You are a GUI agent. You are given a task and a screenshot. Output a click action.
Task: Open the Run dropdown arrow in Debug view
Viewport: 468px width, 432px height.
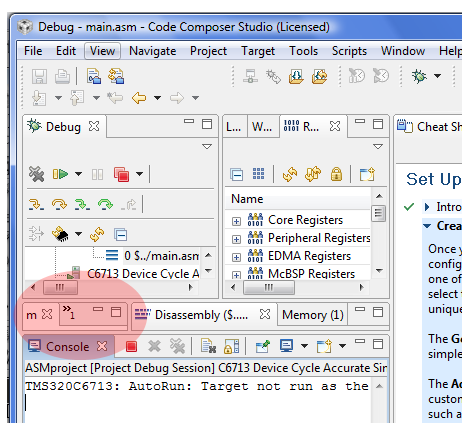click(x=78, y=174)
